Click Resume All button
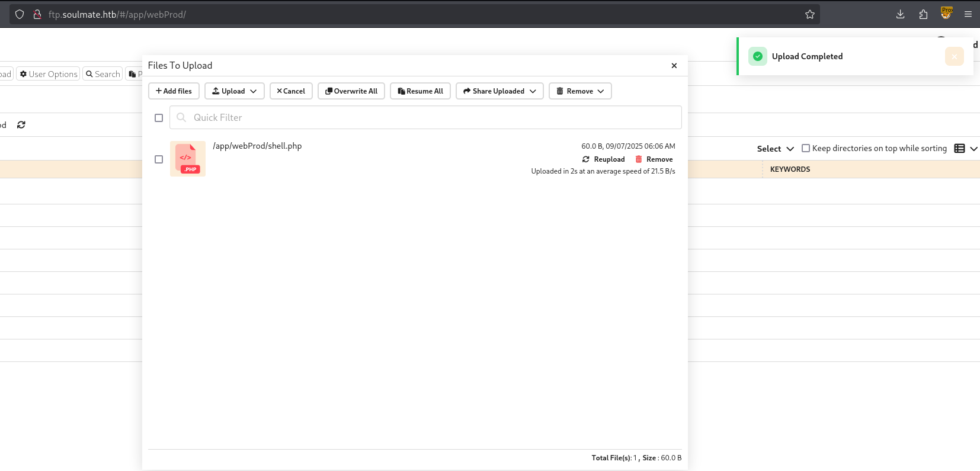The width and height of the screenshot is (980, 471). [421, 91]
